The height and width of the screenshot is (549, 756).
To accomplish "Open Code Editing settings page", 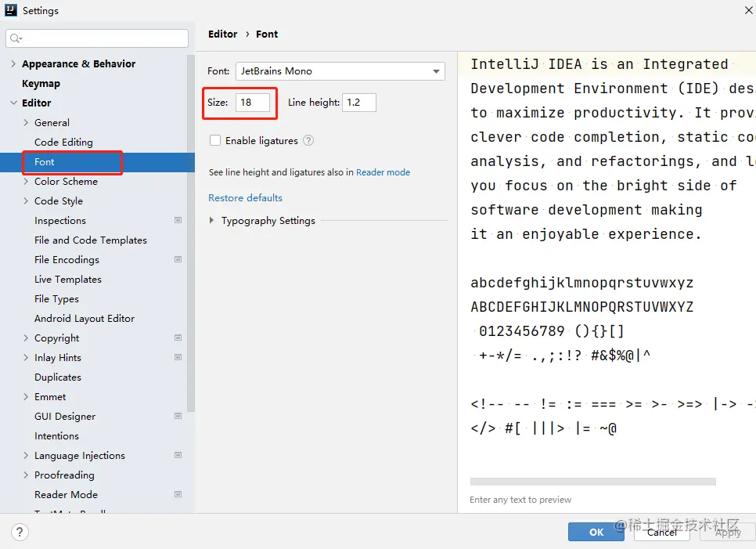I will point(63,143).
